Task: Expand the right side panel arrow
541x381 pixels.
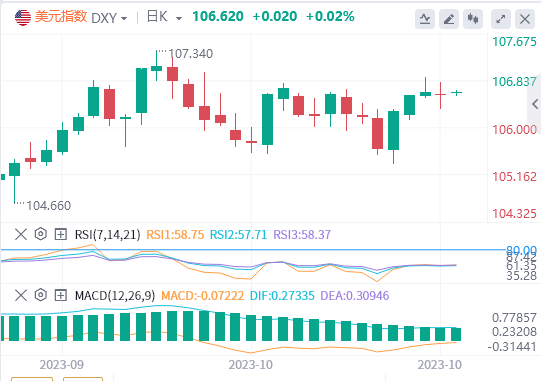Action: pyautogui.click(x=535, y=104)
